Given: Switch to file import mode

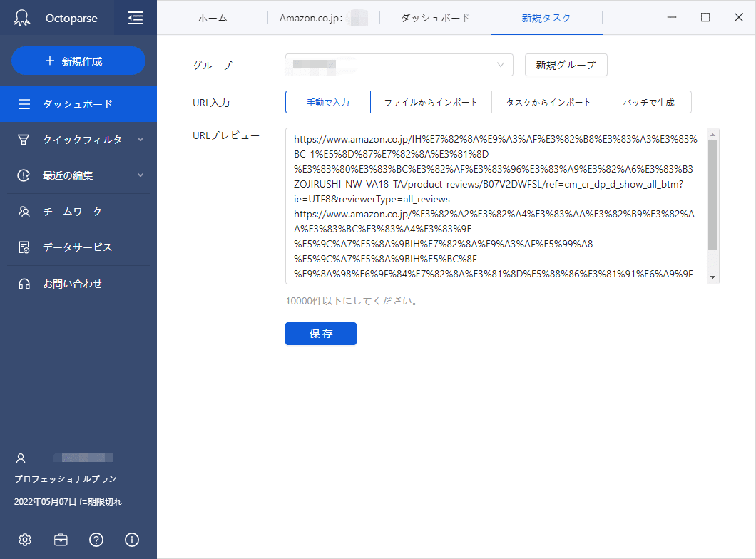Looking at the screenshot, I should [x=431, y=101].
